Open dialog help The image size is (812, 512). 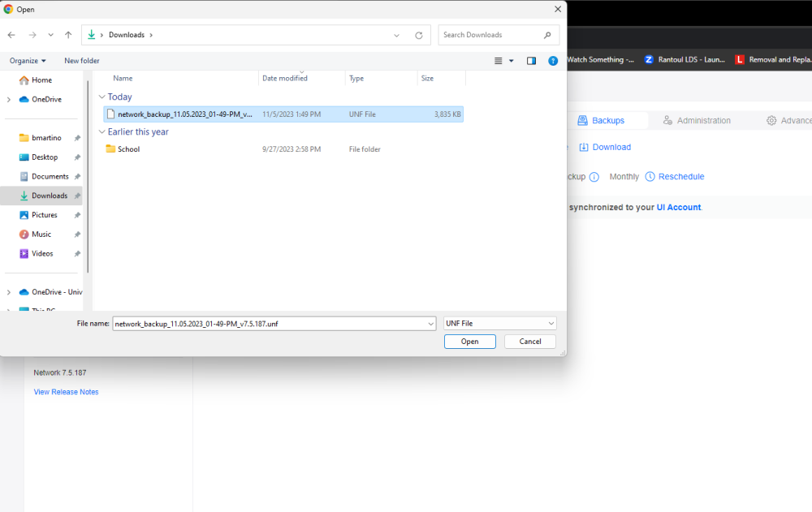553,61
